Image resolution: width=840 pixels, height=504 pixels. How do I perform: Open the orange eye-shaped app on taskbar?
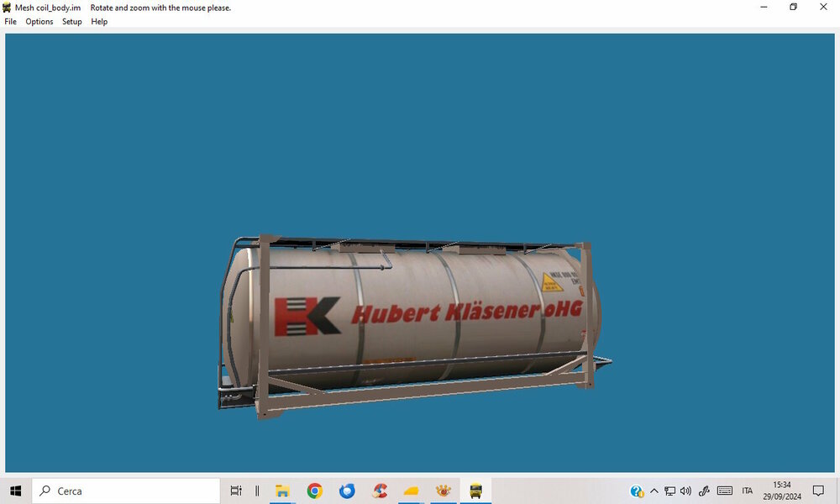pyautogui.click(x=444, y=491)
